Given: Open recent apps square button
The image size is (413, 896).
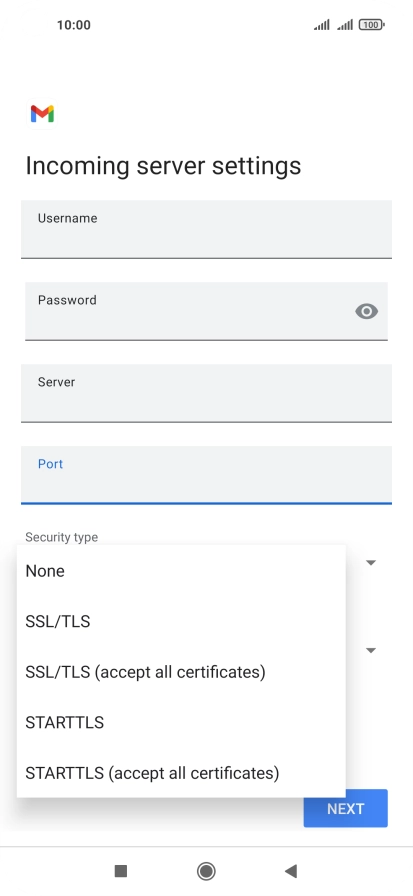Looking at the screenshot, I should tap(121, 871).
